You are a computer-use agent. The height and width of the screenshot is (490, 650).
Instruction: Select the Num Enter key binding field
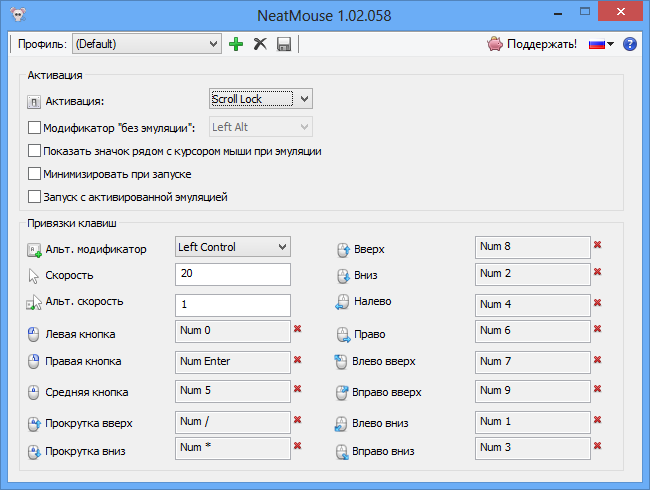[x=233, y=362]
